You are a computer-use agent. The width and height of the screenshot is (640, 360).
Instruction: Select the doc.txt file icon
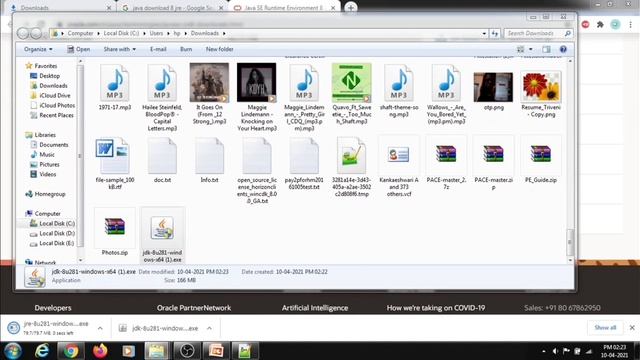(162, 156)
